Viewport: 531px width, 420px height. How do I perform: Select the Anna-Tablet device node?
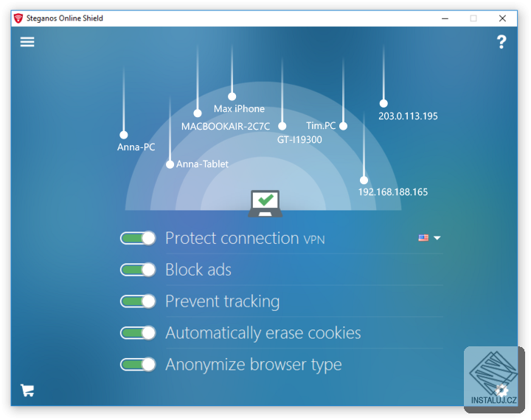[170, 164]
